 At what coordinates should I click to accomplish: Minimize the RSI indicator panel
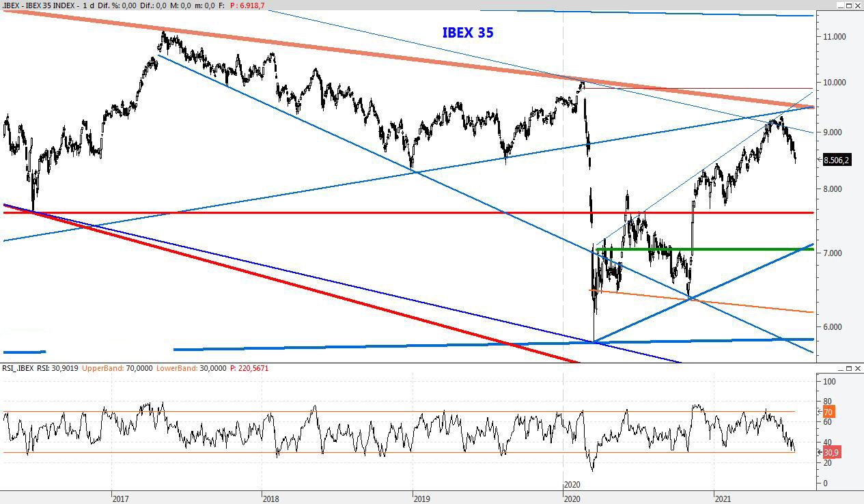pos(840,369)
